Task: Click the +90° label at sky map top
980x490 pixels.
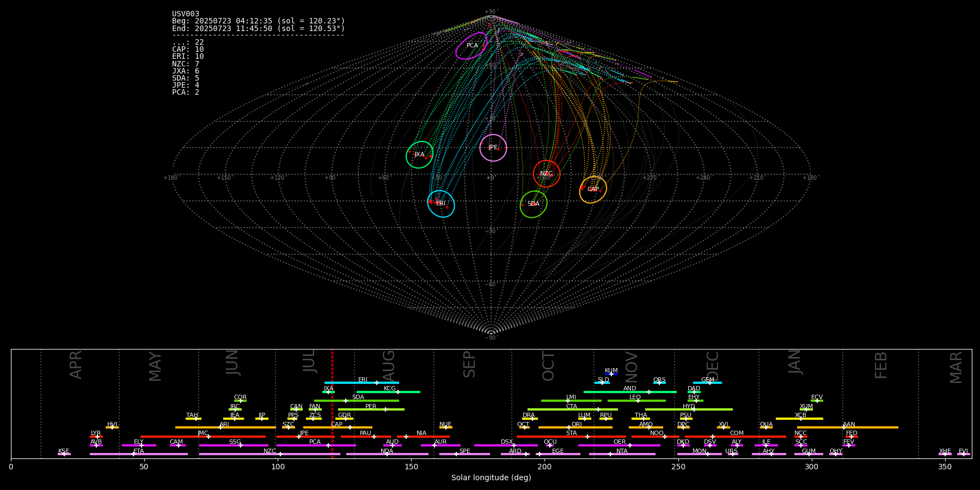Action: pos(491,12)
